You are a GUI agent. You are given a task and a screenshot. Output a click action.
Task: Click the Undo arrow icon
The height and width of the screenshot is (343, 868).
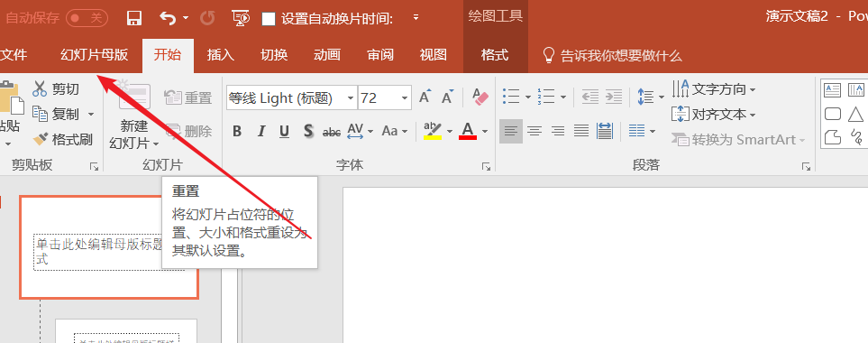tap(167, 18)
